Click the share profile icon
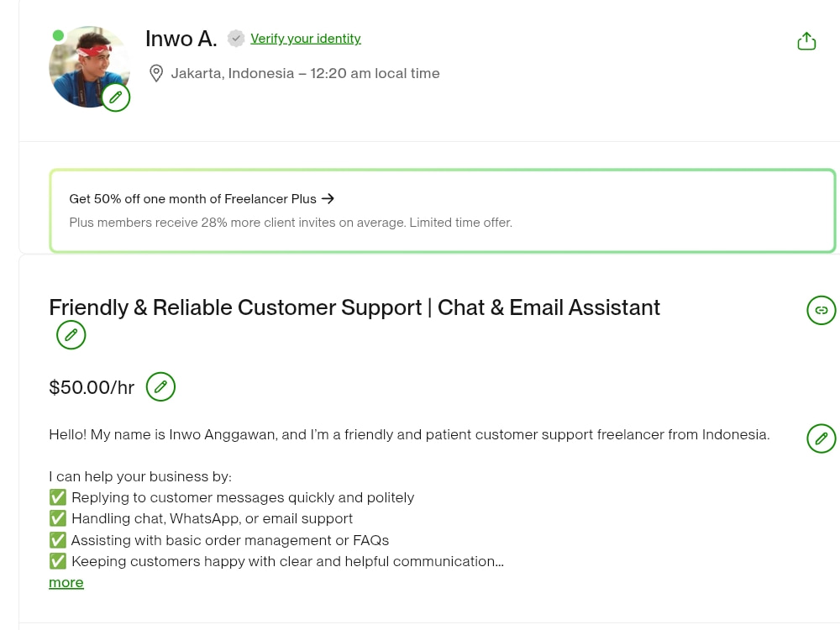Screen dimensions: 840x630 point(806,41)
